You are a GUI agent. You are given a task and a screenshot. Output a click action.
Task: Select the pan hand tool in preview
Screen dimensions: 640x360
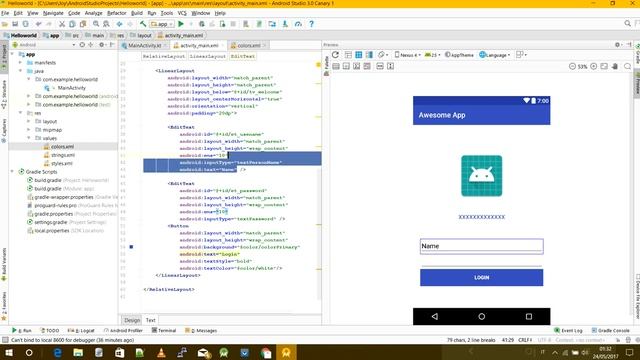point(615,66)
